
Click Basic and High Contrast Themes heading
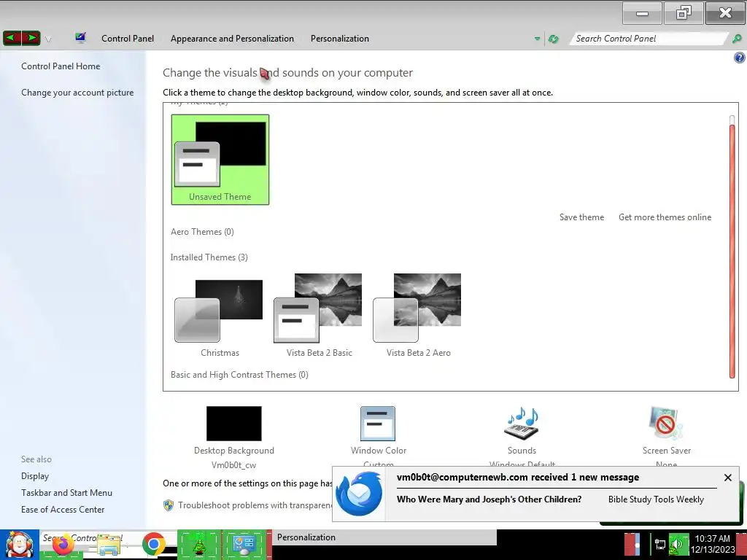point(239,375)
